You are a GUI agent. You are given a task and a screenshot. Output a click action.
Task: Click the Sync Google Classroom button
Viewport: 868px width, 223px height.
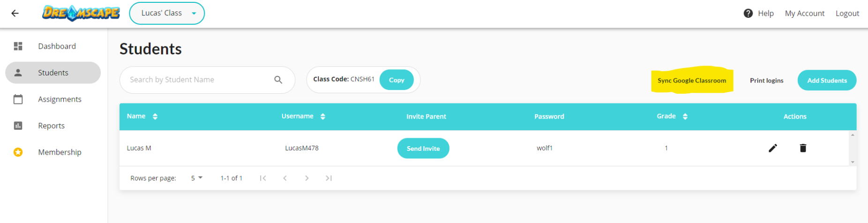[692, 81]
